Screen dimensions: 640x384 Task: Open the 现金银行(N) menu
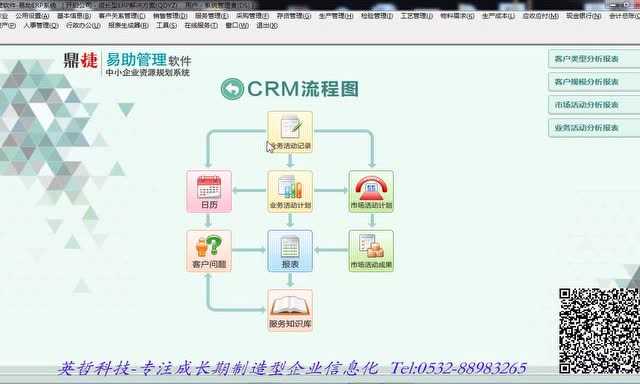[584, 16]
